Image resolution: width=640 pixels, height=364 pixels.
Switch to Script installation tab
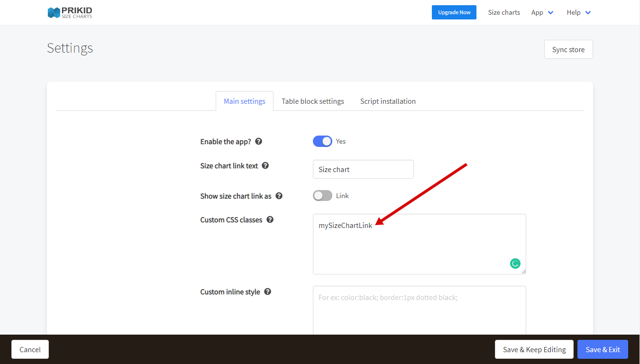(x=388, y=101)
